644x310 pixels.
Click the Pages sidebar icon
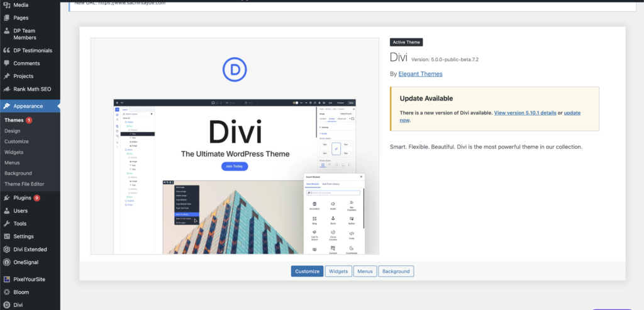click(6, 18)
